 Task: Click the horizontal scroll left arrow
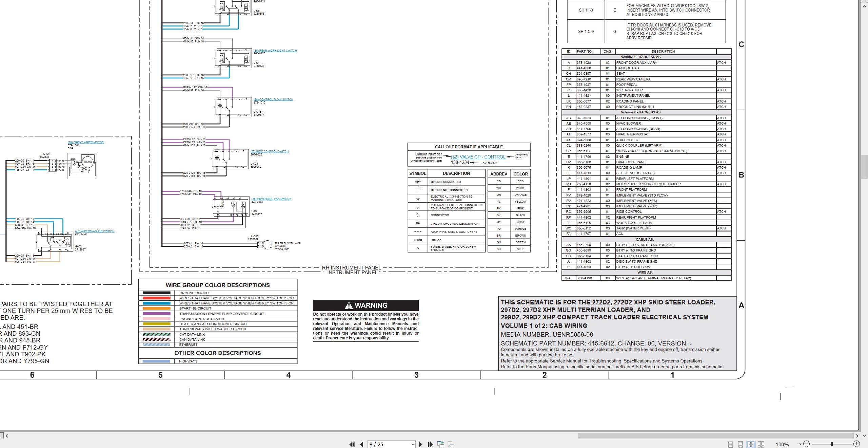(x=7, y=436)
